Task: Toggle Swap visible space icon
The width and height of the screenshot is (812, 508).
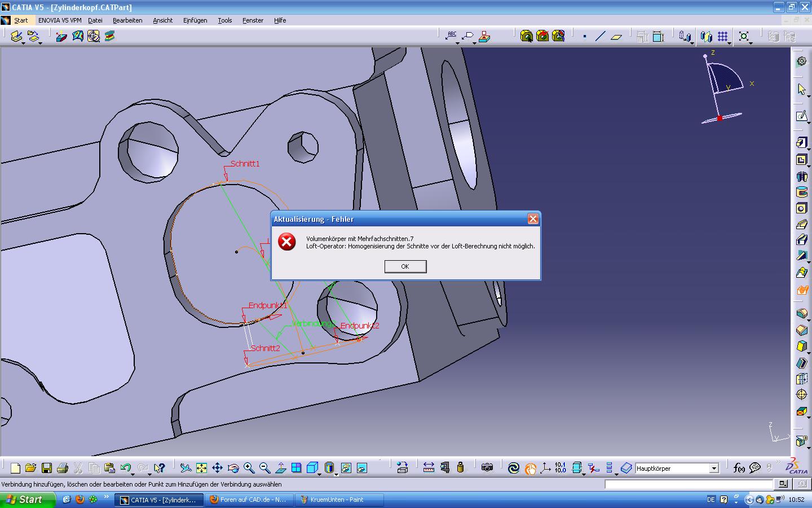Action: pyautogui.click(x=361, y=468)
